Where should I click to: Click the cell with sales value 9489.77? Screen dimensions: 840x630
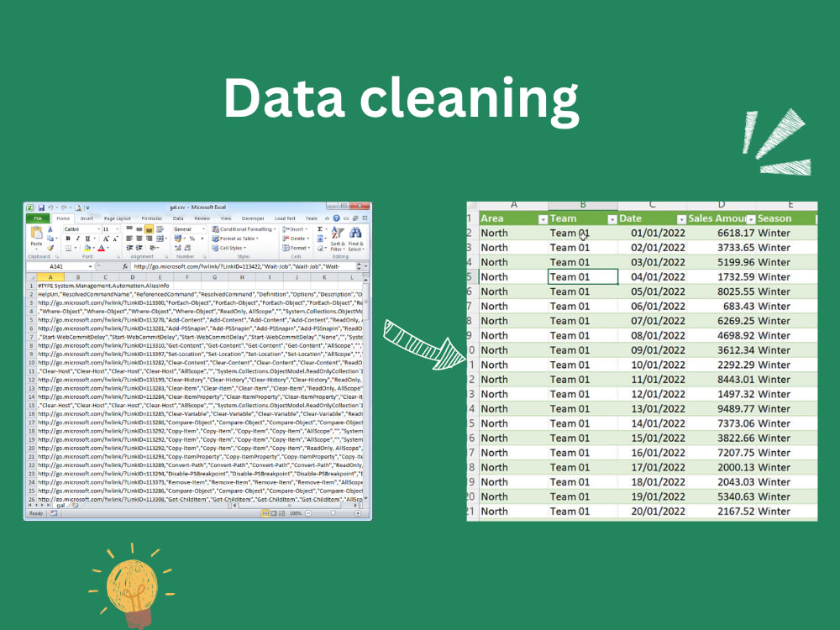(x=721, y=408)
